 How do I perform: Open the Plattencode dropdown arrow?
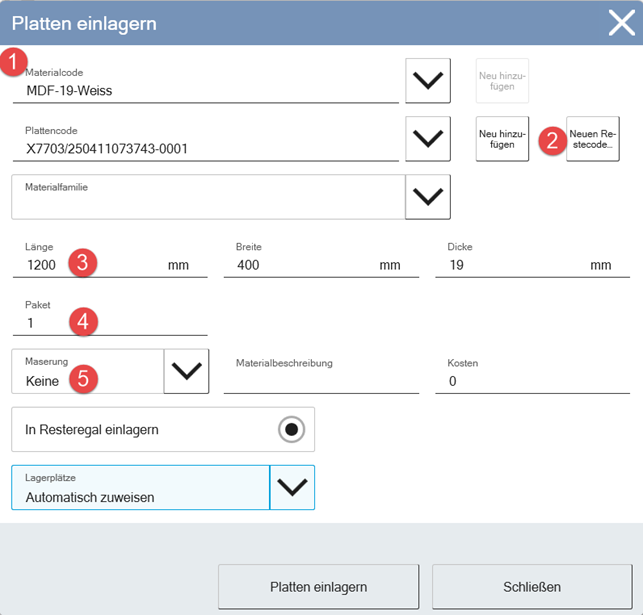click(x=428, y=139)
